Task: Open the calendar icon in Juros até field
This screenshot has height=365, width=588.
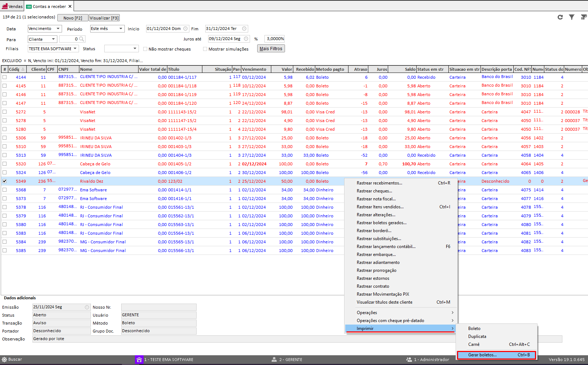Action: pyautogui.click(x=246, y=39)
